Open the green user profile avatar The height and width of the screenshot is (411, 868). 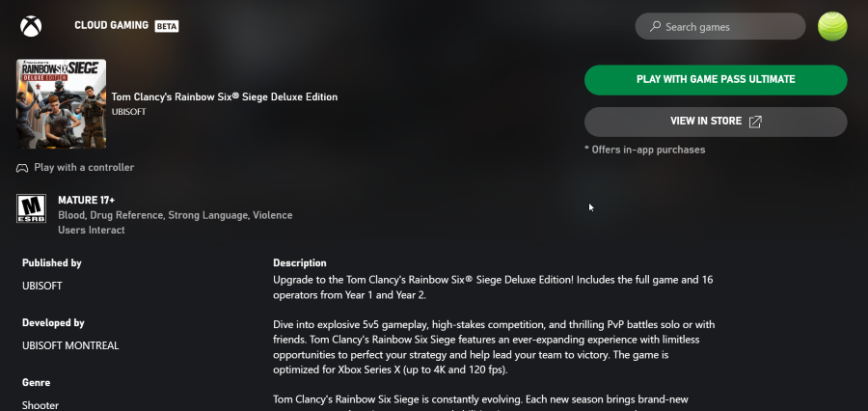tap(832, 27)
